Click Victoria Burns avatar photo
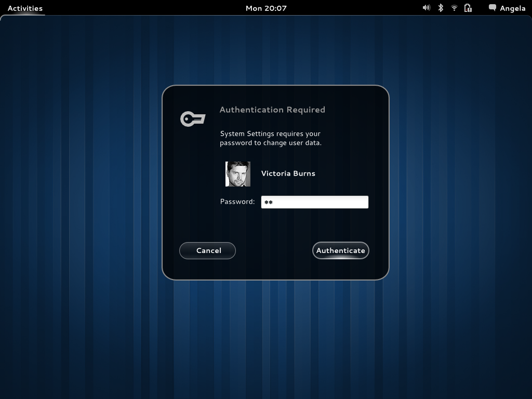 (238, 174)
